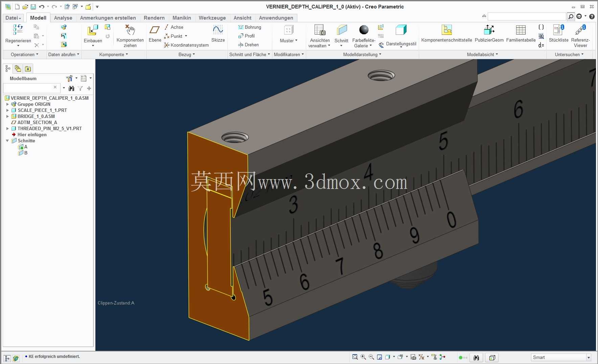Open the Daten abrufen group

64,54
